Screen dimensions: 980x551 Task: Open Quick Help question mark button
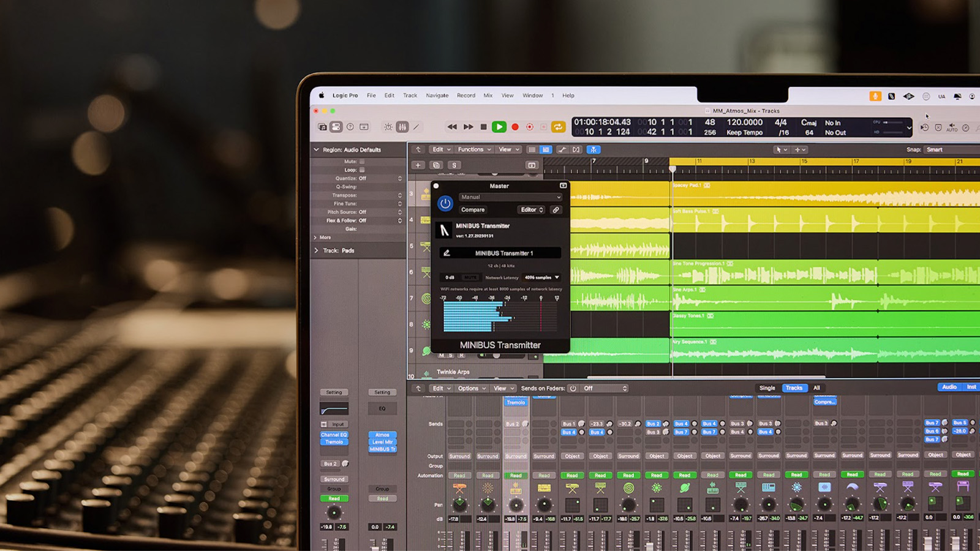tap(350, 127)
